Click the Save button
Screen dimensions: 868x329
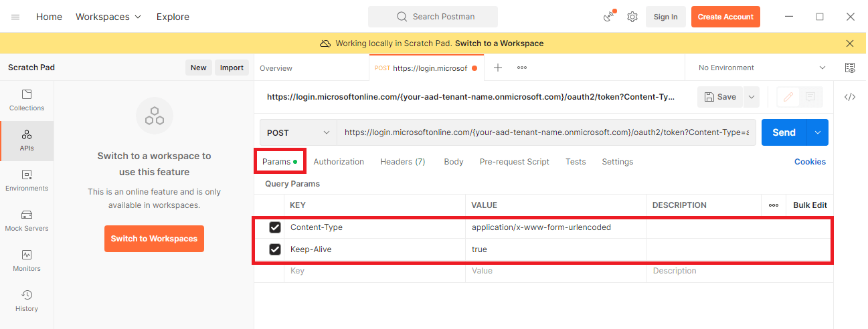(721, 97)
